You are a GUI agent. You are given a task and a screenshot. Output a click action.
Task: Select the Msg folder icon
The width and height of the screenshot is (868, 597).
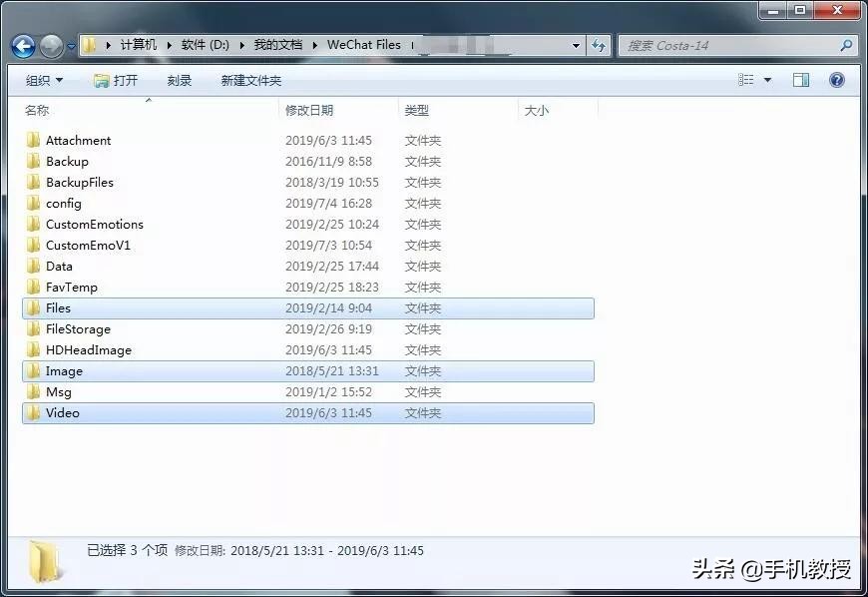click(x=33, y=391)
